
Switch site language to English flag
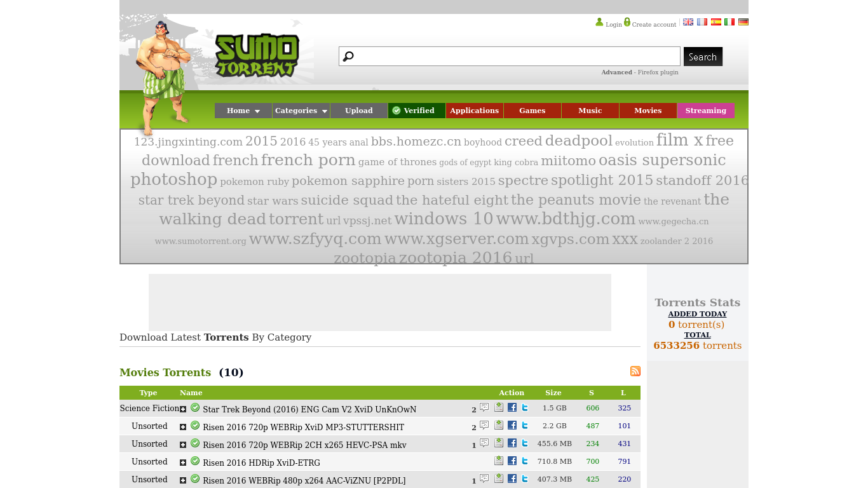pyautogui.click(x=688, y=22)
